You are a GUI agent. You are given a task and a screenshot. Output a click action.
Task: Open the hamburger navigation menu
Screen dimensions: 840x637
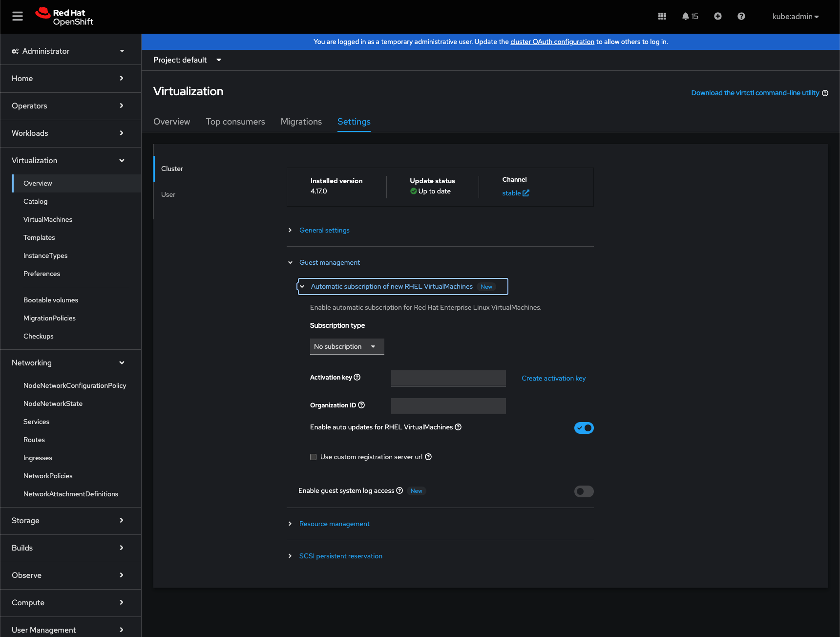point(18,16)
